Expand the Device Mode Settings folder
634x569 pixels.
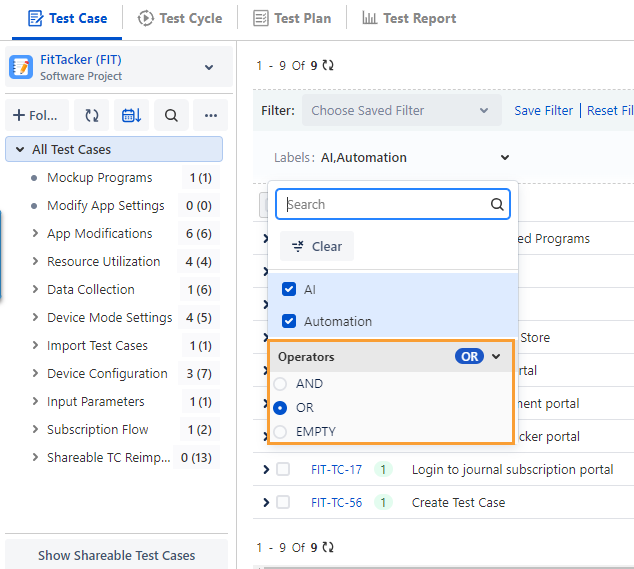tap(35, 317)
